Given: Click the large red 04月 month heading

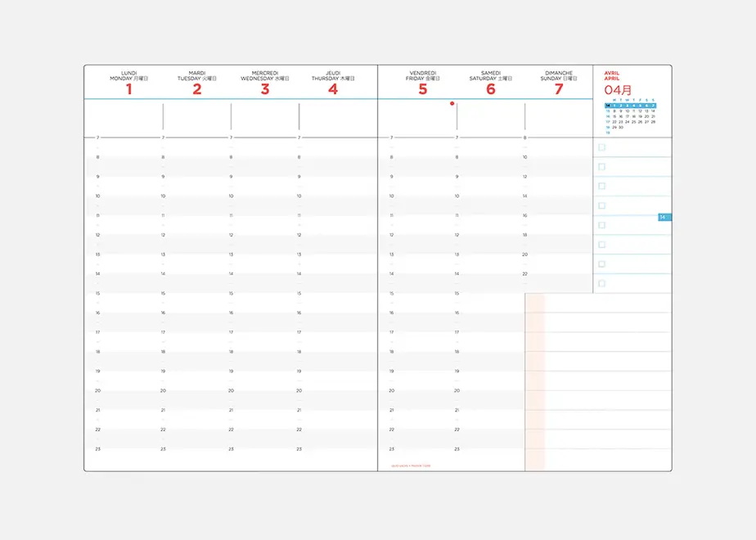Looking at the screenshot, I should [x=618, y=90].
